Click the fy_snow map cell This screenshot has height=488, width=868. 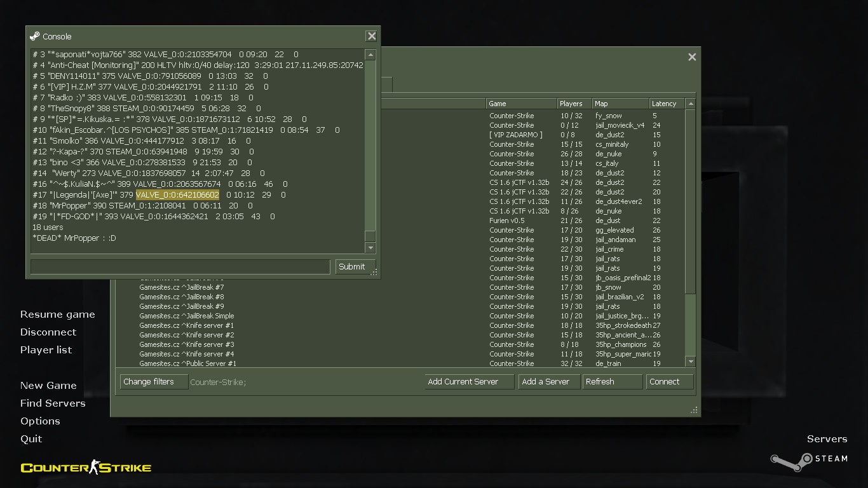(609, 116)
